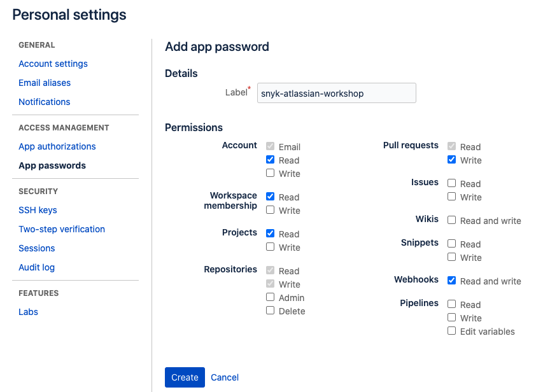Click the Label input field
This screenshot has width=536, height=392.
click(x=336, y=93)
